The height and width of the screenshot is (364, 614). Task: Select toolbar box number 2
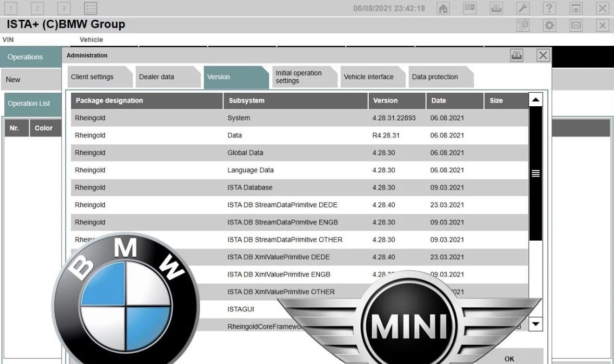[37, 8]
